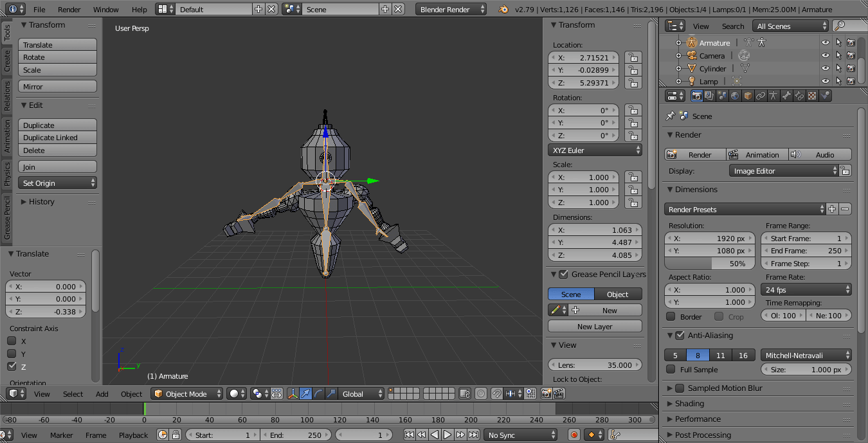Image resolution: width=868 pixels, height=443 pixels.
Task: Switch to the Armature data properties tab
Action: (x=773, y=96)
